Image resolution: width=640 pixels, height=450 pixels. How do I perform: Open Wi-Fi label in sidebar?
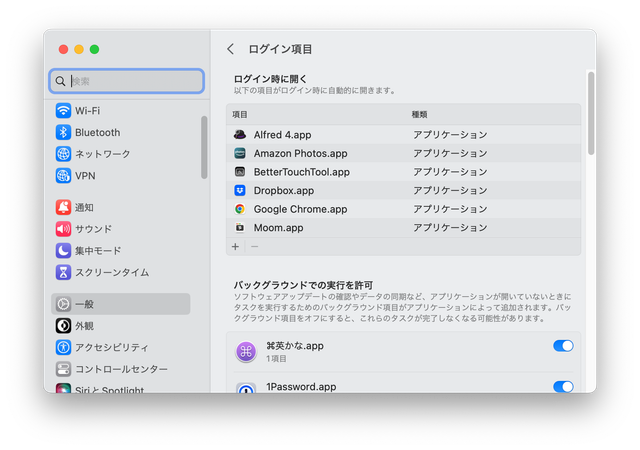[x=87, y=111]
